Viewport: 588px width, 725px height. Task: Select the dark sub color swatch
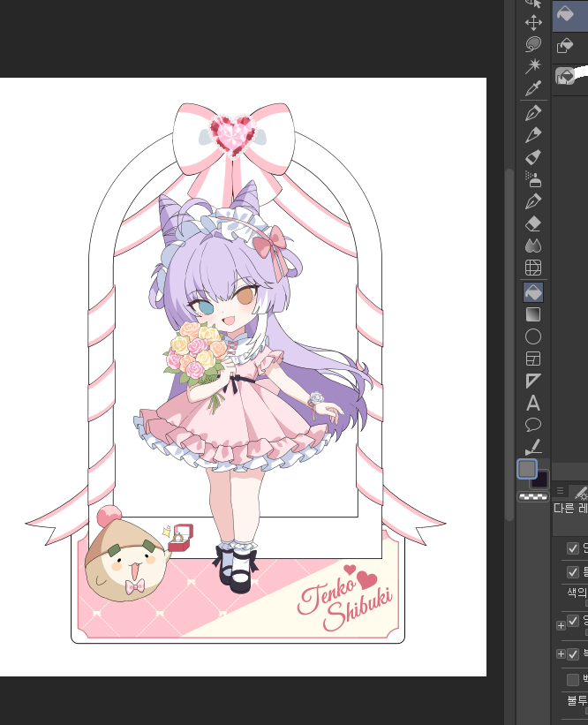(x=540, y=481)
